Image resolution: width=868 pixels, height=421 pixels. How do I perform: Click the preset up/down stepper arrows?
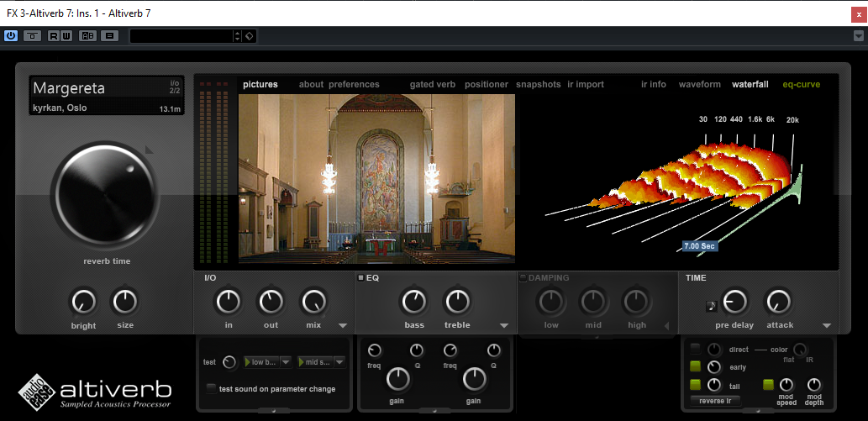coord(238,36)
